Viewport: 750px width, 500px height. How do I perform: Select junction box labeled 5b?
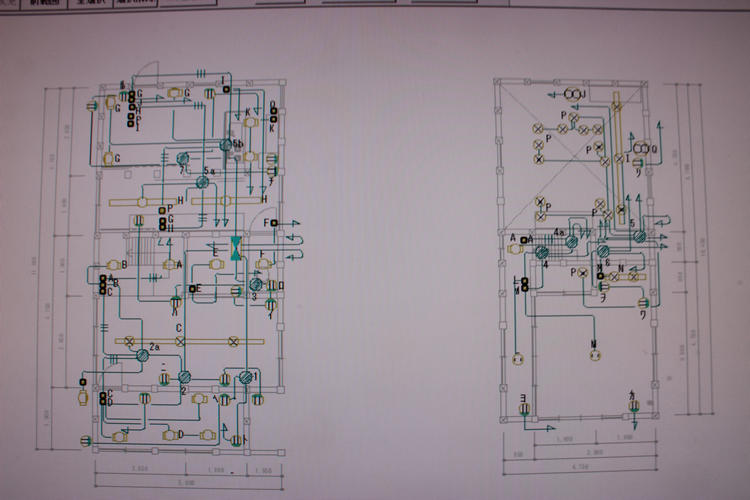(227, 145)
